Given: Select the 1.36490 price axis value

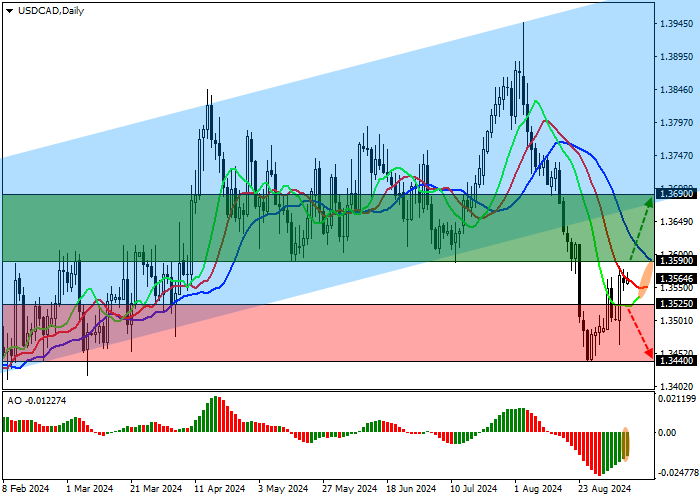Looking at the screenshot, I should tap(677, 221).
